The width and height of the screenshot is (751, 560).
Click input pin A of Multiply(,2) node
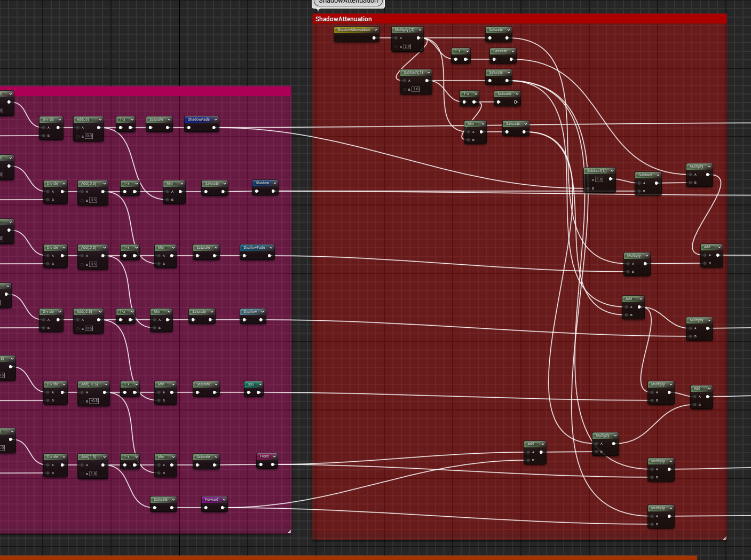coord(396,38)
